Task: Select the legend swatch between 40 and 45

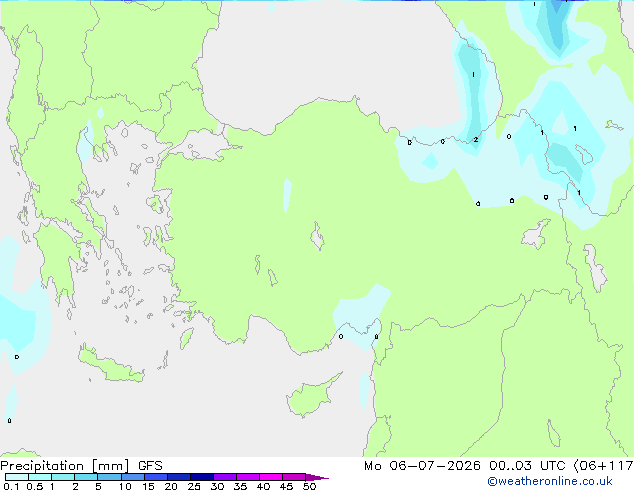Action: (x=271, y=477)
